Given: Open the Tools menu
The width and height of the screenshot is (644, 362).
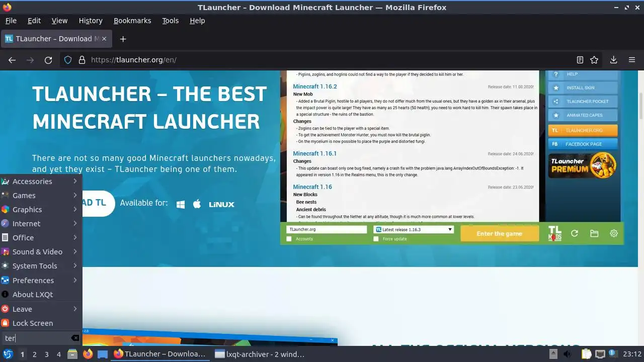Looking at the screenshot, I should click(x=170, y=21).
